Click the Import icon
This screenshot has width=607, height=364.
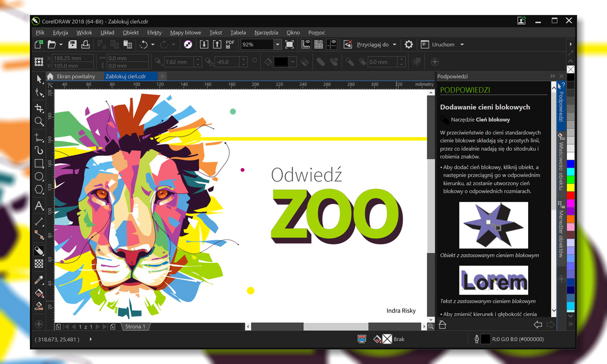204,44
